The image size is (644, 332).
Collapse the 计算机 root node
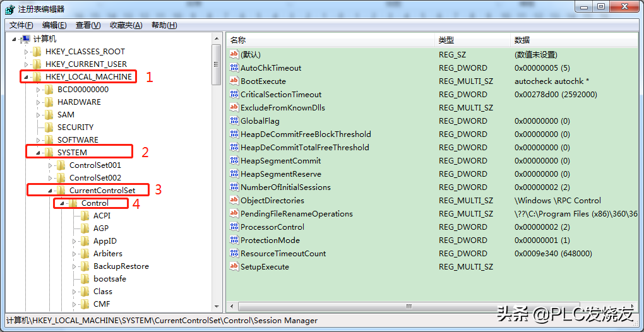coord(15,39)
